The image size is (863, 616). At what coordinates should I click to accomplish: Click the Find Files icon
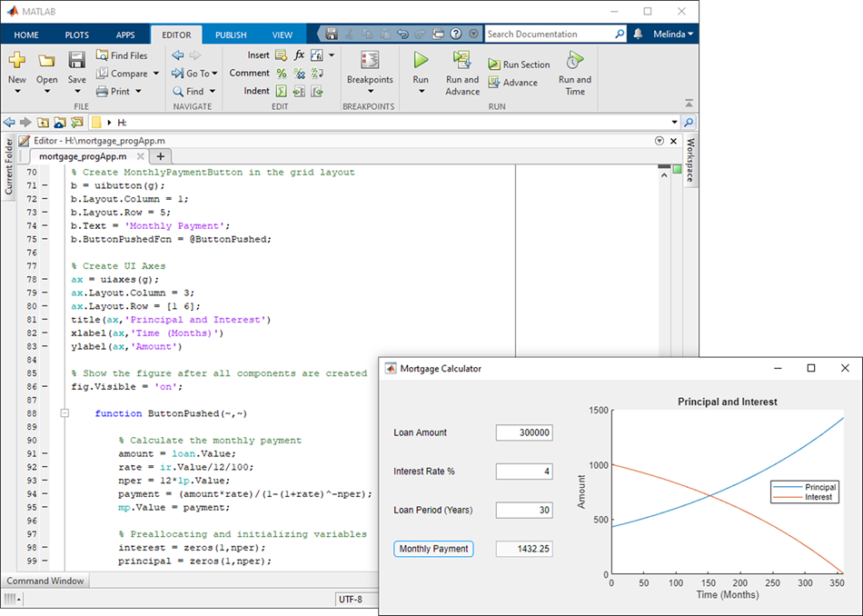103,55
